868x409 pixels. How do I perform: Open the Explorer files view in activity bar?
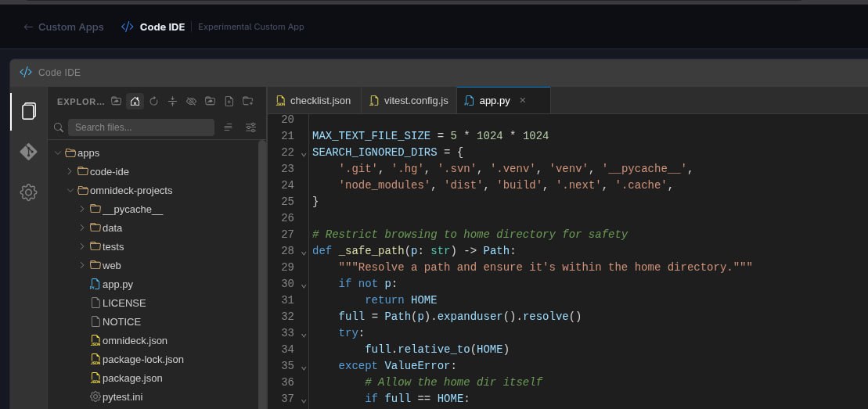pos(29,111)
